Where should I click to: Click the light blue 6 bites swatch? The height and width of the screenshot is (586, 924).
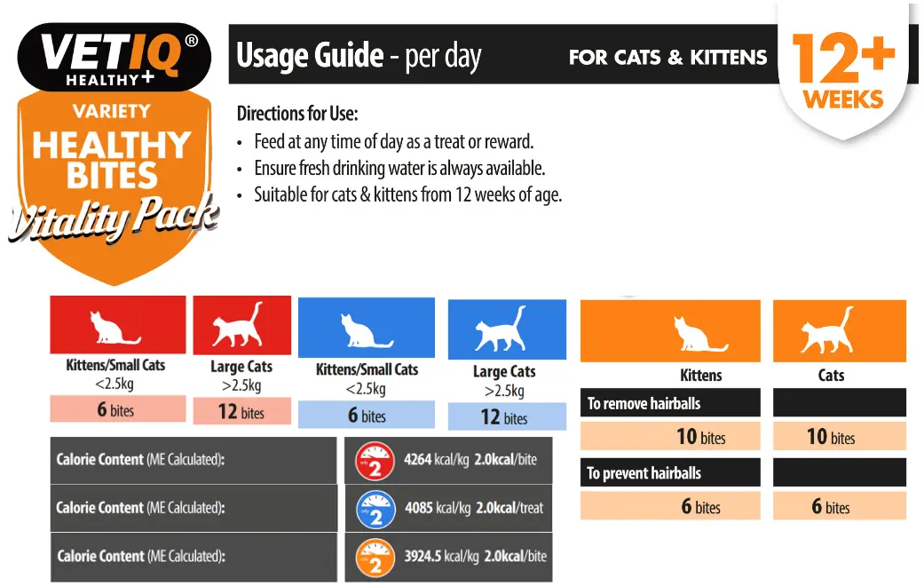(366, 416)
